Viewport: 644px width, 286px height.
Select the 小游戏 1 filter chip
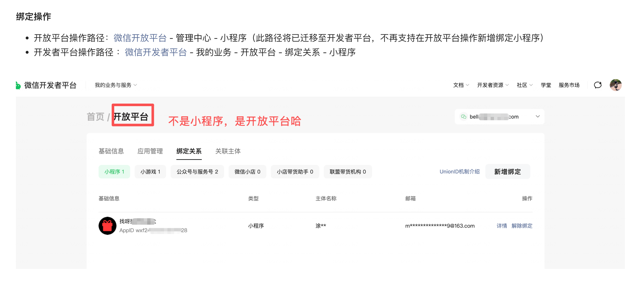150,172
